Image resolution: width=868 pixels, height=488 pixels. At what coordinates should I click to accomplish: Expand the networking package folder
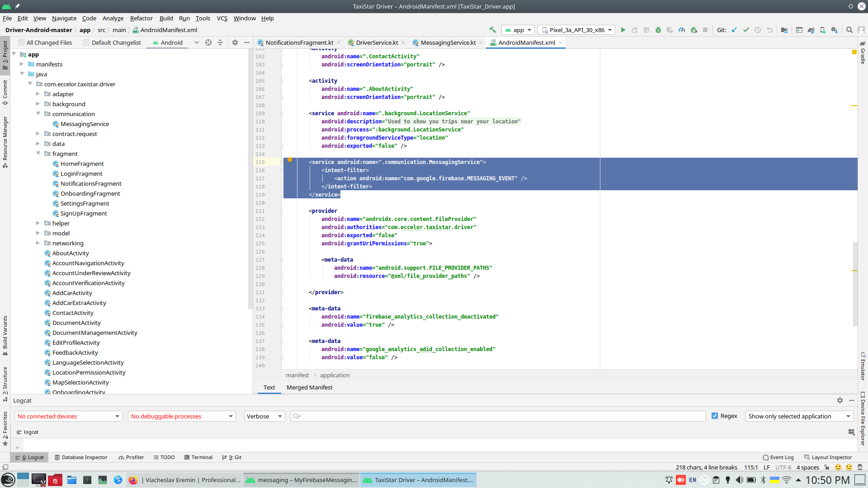pos(38,243)
